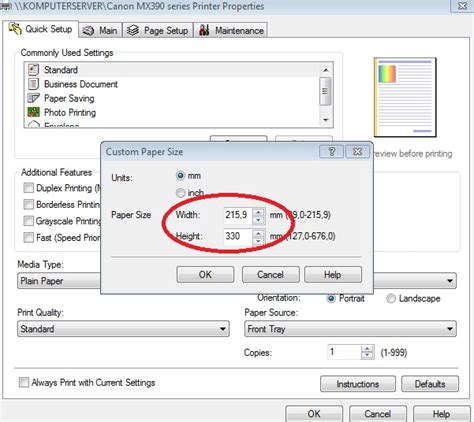Select the mm units radio button

point(180,175)
